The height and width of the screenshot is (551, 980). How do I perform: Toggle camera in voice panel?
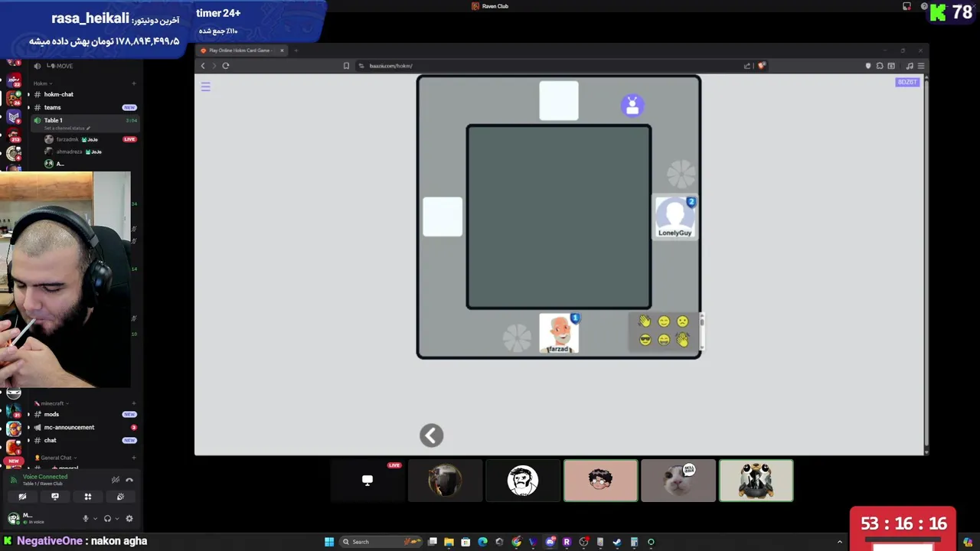(x=22, y=497)
